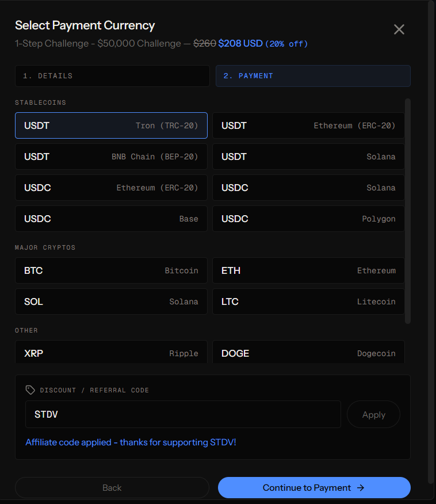This screenshot has width=436, height=504.
Task: Click the crossed-out $260 price
Action: click(205, 43)
